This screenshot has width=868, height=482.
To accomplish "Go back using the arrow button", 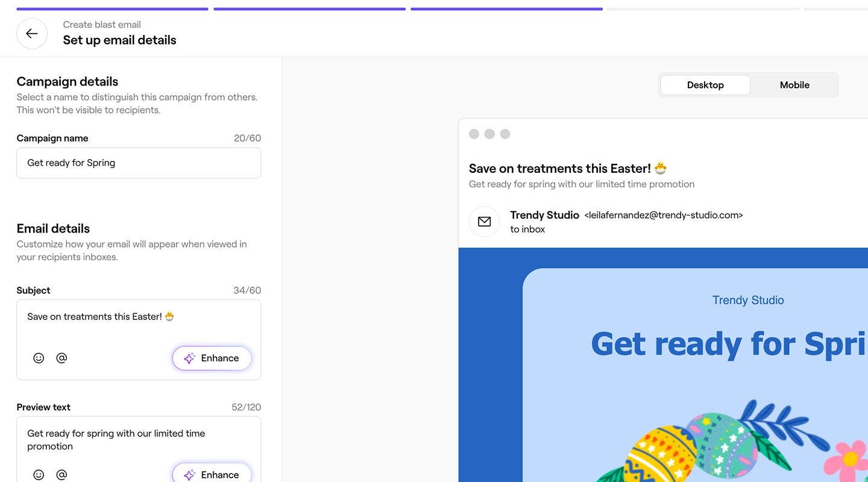I will 32,34.
